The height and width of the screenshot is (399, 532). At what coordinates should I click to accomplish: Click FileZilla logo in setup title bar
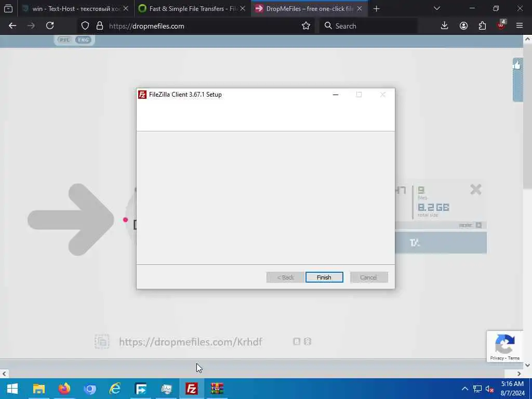coord(142,95)
